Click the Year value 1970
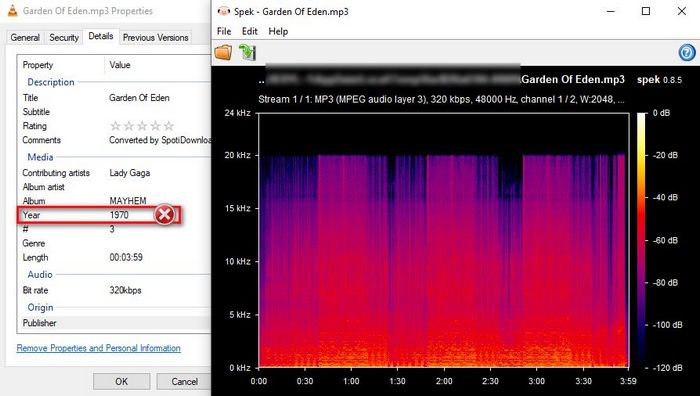The image size is (700, 396). (119, 215)
